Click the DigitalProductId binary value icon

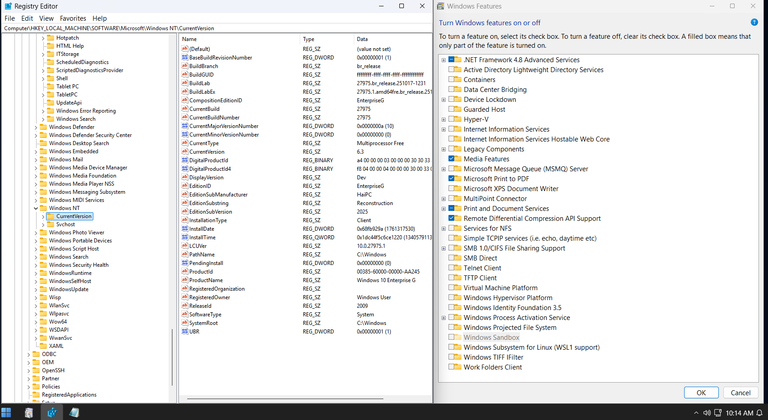tap(185, 160)
